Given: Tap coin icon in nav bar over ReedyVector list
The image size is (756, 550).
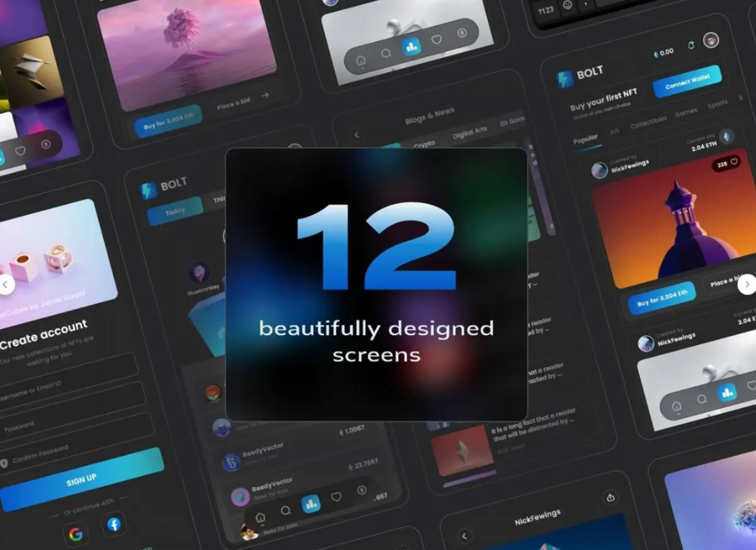Looking at the screenshot, I should click(361, 490).
